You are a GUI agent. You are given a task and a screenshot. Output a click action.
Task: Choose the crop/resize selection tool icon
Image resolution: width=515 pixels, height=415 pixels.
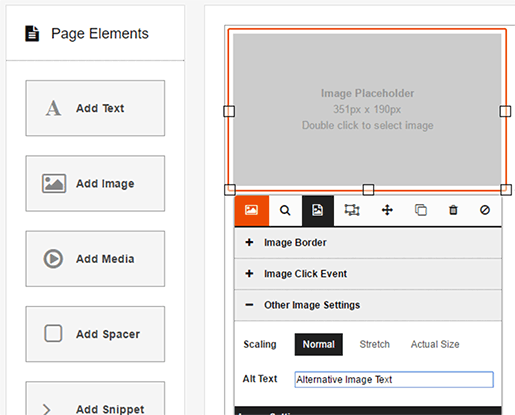tap(352, 210)
